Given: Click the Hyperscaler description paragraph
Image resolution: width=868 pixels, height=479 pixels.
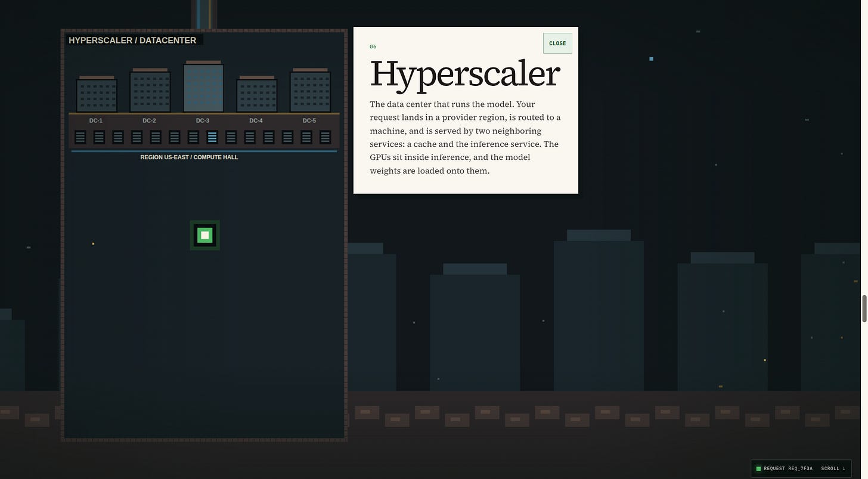Looking at the screenshot, I should (x=465, y=137).
